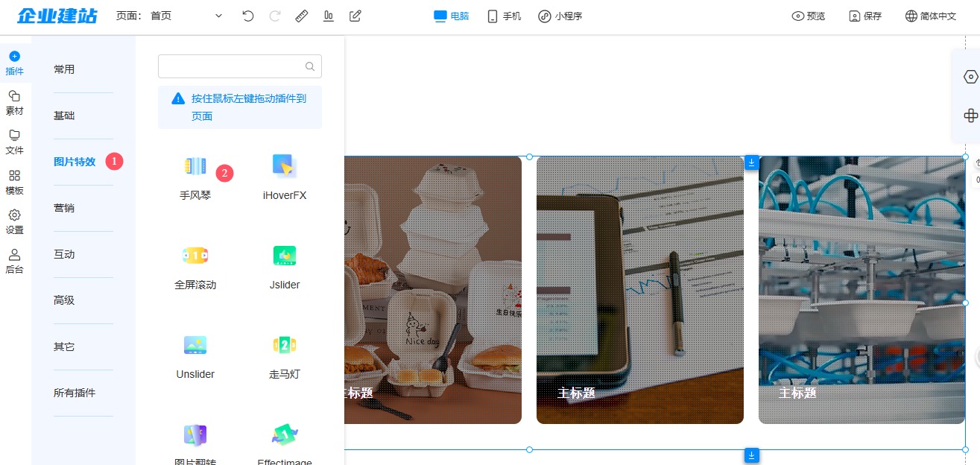The width and height of the screenshot is (980, 465).
Task: Click the alignment guide icon in toolbar
Action: click(329, 16)
